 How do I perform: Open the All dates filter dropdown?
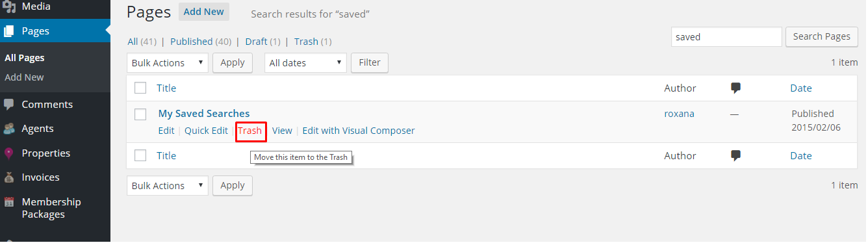pyautogui.click(x=305, y=63)
